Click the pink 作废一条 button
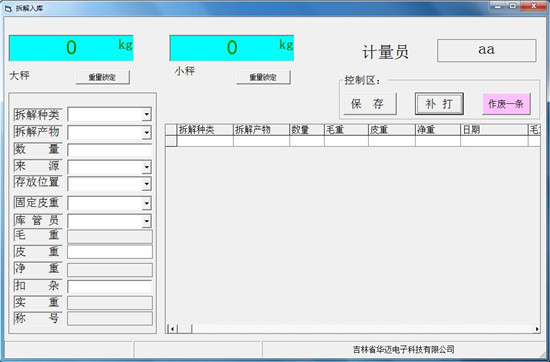Screen dimensions: 550x362 coord(506,104)
